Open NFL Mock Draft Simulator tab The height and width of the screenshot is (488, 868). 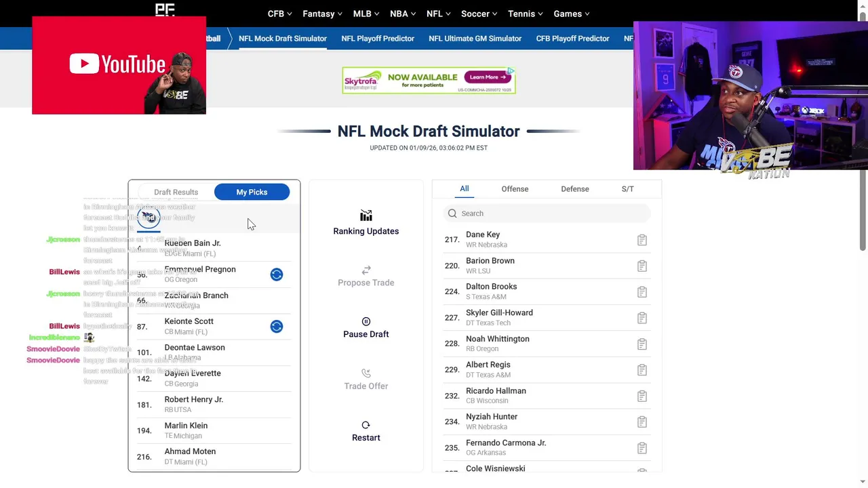click(x=283, y=39)
